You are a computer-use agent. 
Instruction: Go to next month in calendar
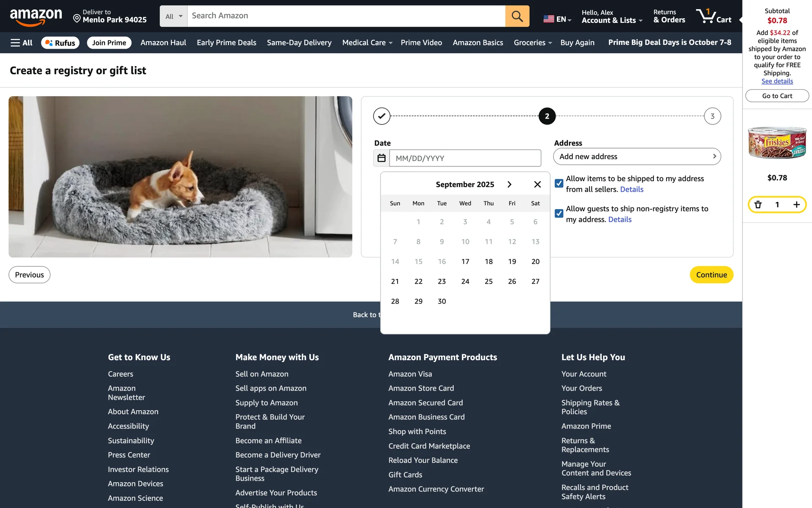coord(509,184)
